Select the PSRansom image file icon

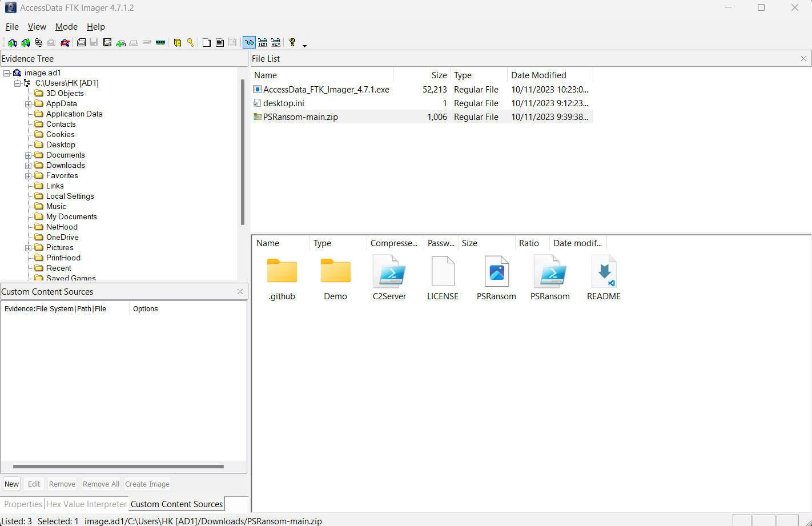pyautogui.click(x=496, y=279)
